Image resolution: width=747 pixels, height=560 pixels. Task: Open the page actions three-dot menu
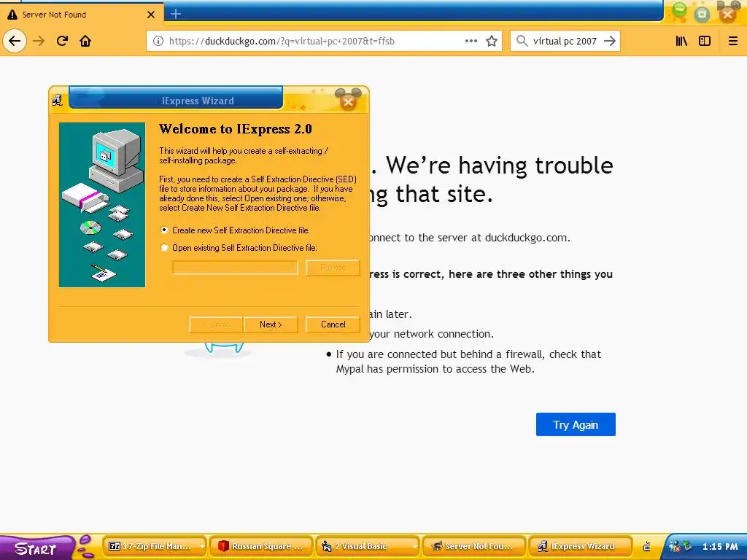[x=471, y=41]
